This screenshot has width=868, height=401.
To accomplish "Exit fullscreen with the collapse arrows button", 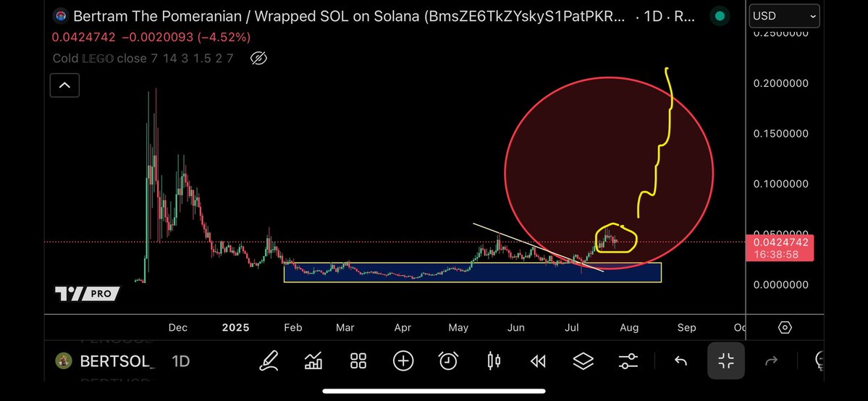I will [725, 361].
